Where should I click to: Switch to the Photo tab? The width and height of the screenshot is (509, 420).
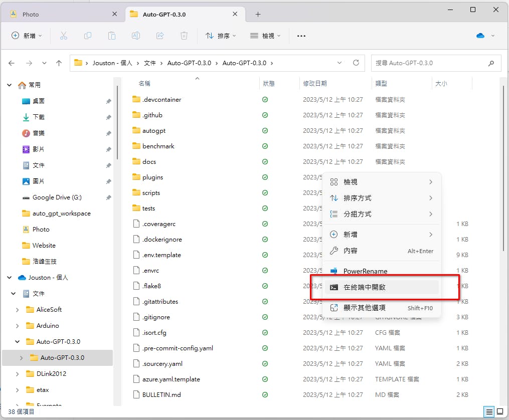click(x=63, y=14)
